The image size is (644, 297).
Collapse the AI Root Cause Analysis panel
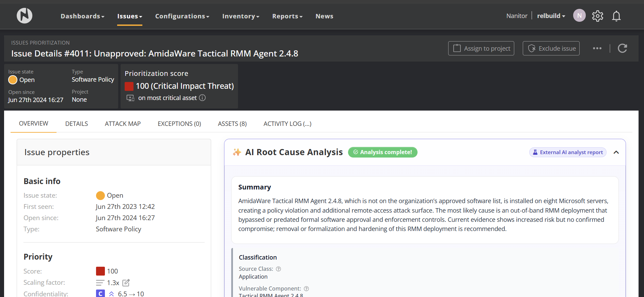(616, 152)
